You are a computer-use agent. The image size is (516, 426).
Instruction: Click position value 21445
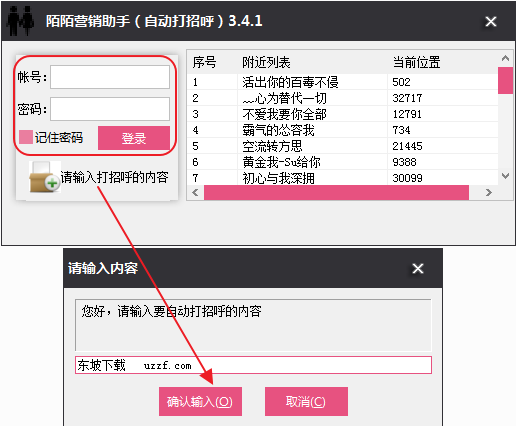(x=407, y=146)
